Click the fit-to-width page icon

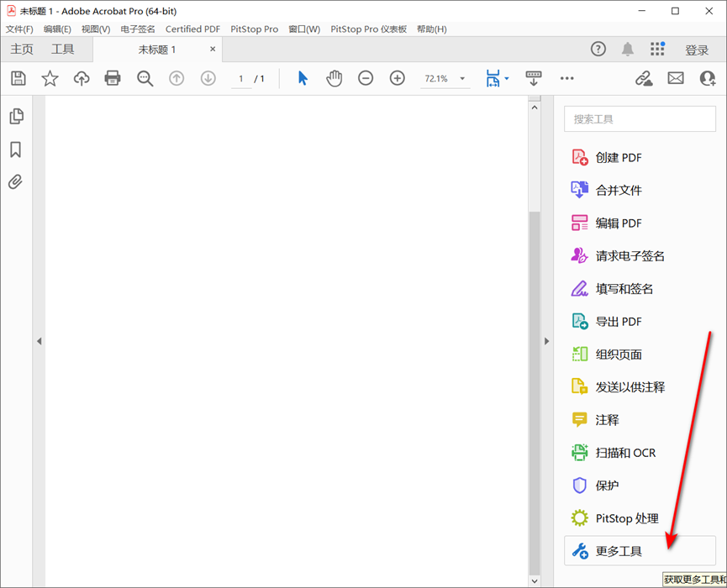493,78
